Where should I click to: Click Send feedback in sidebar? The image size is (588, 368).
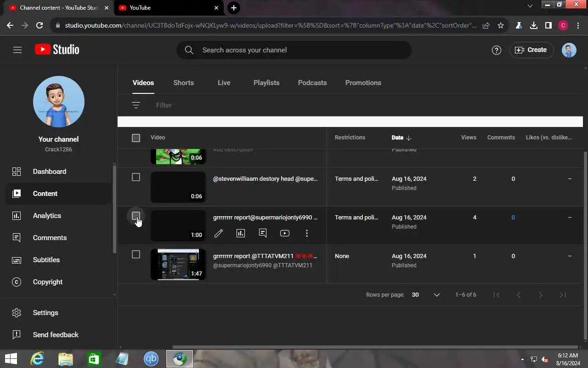tap(58, 335)
